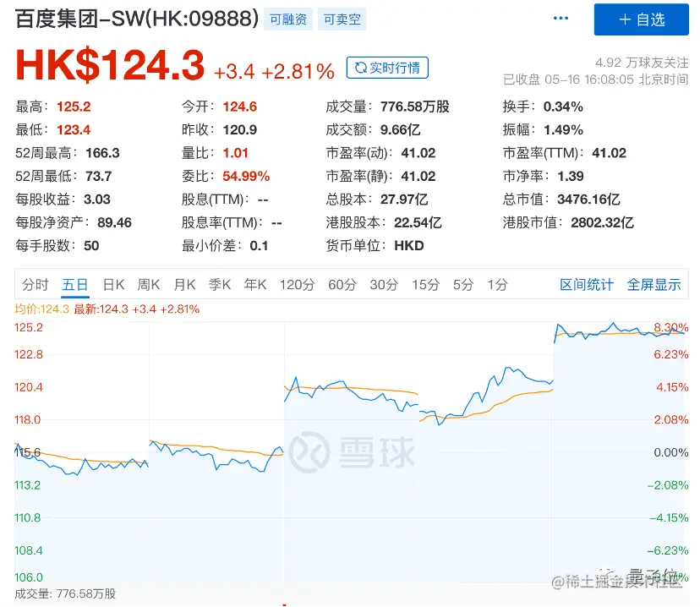Image resolution: width=700 pixels, height=607 pixels.
Task: Select the 月K monthly chart tab
Action: click(184, 285)
